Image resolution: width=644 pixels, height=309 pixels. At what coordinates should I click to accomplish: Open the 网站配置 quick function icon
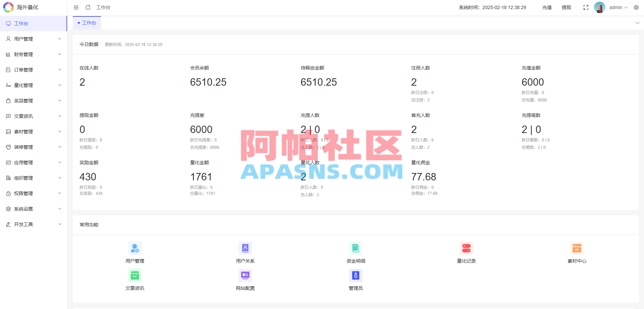tap(245, 275)
